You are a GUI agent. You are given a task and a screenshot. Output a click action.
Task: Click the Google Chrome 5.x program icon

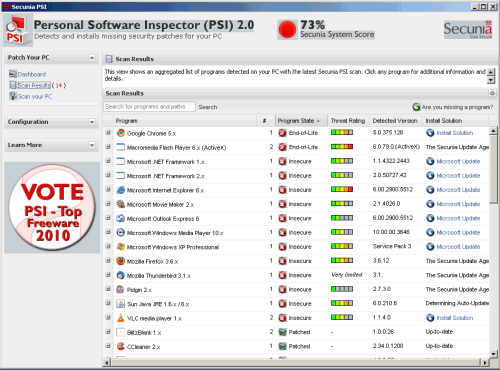pos(121,133)
